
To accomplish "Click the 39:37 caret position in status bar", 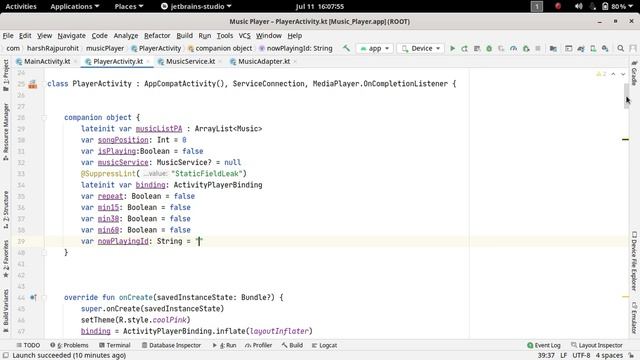I will tap(546, 356).
